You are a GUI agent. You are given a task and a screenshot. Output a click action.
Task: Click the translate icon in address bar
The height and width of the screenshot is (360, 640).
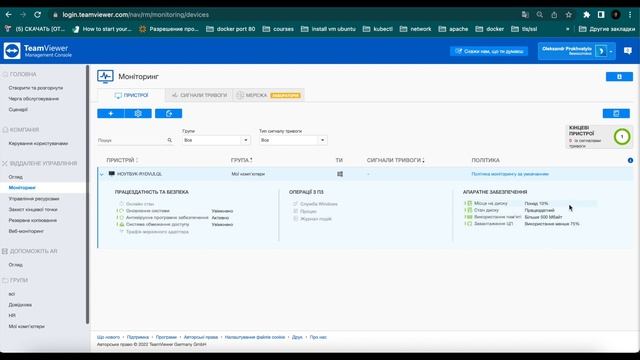point(525,15)
